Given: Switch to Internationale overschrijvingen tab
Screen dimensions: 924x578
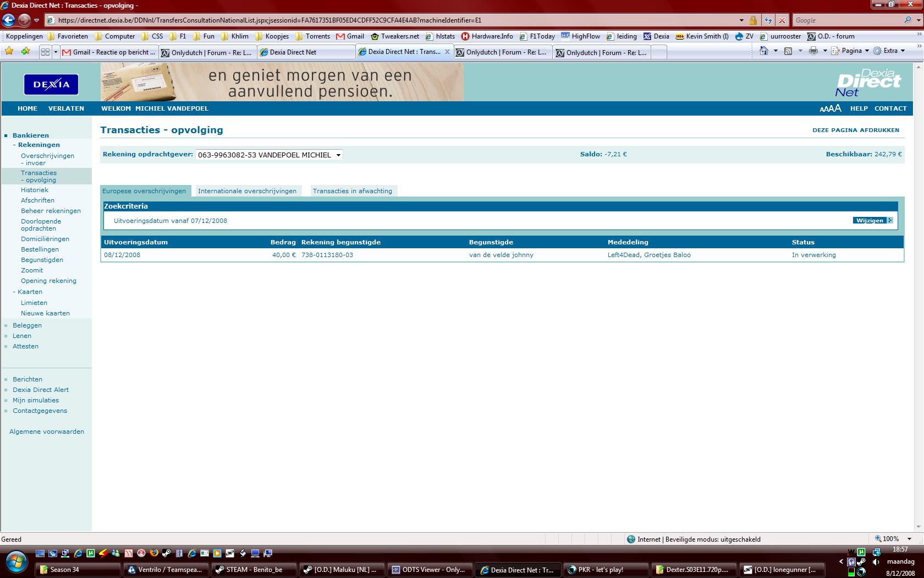Looking at the screenshot, I should click(x=247, y=191).
